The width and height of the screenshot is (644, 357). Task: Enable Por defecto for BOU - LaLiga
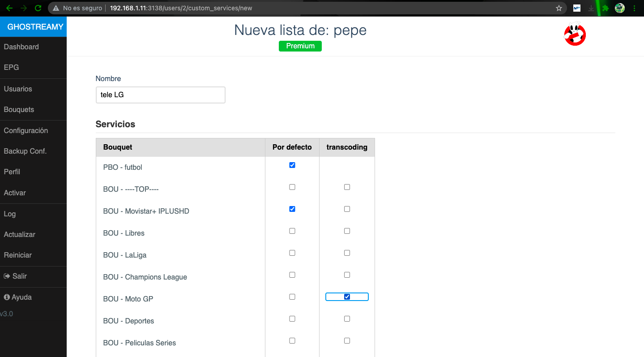click(x=292, y=253)
